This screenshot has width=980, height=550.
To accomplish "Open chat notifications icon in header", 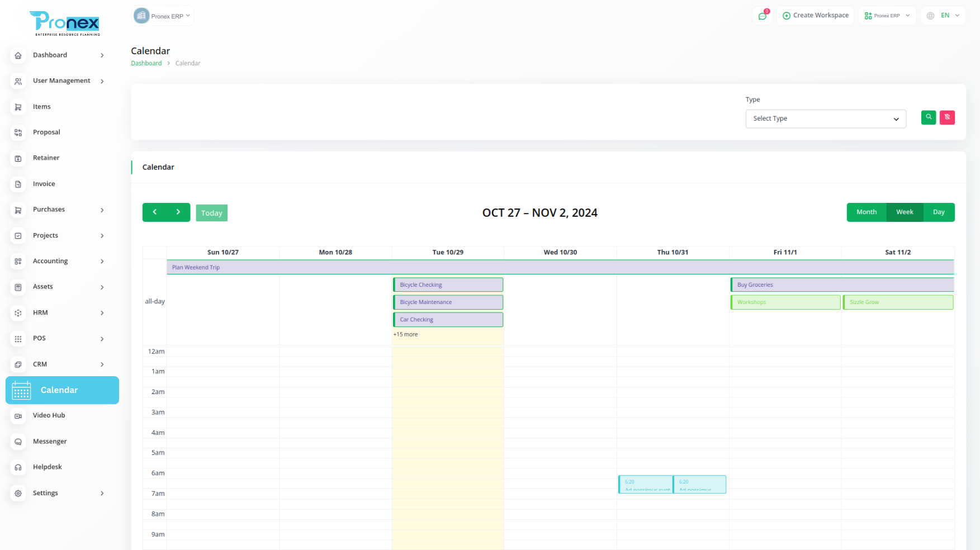I will [x=762, y=16].
